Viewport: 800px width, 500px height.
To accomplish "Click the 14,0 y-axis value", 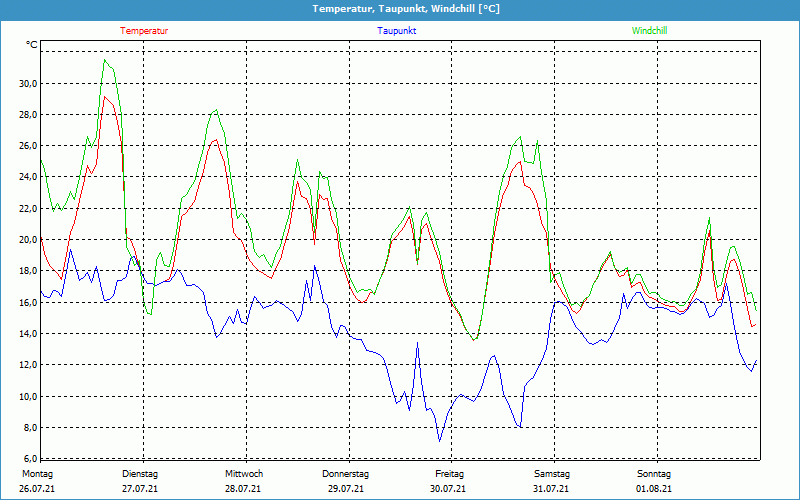I will pos(28,334).
